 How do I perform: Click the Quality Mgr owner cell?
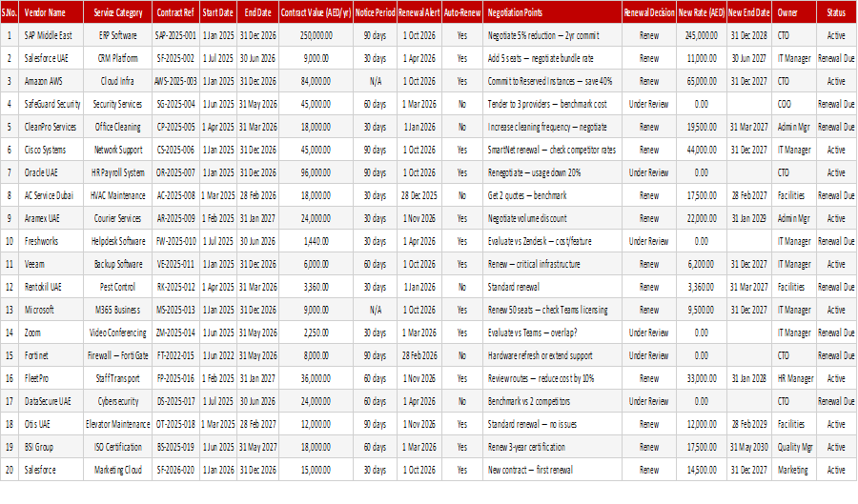point(793,447)
